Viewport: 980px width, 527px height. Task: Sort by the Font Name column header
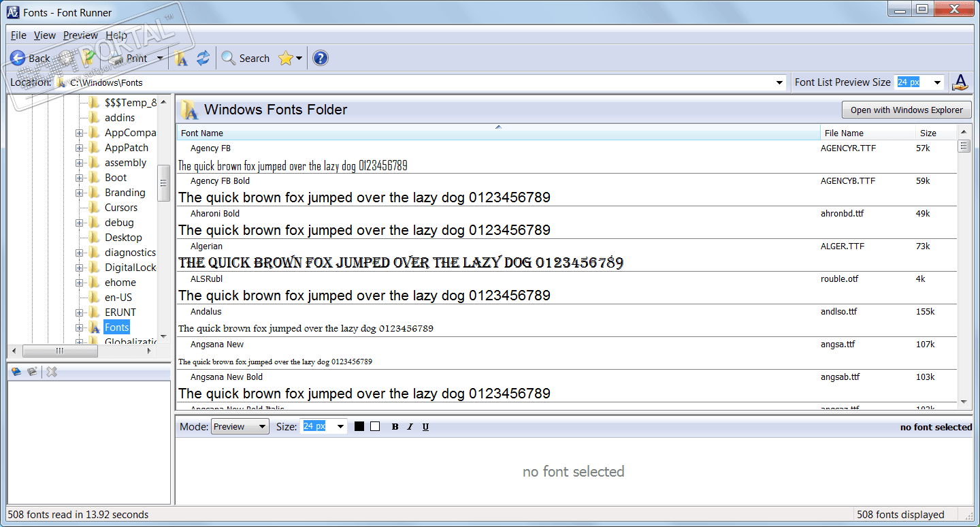[x=498, y=133]
